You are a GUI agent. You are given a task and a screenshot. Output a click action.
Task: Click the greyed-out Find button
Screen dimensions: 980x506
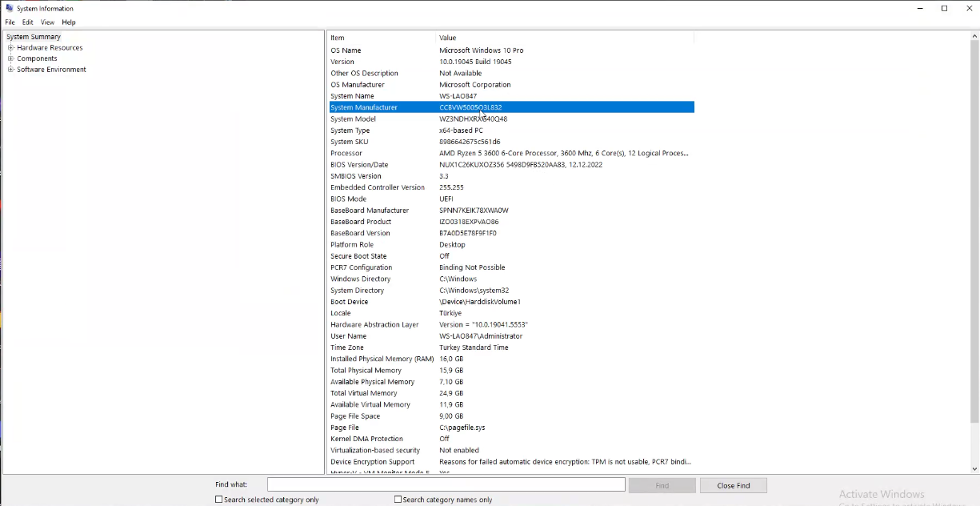pyautogui.click(x=662, y=485)
